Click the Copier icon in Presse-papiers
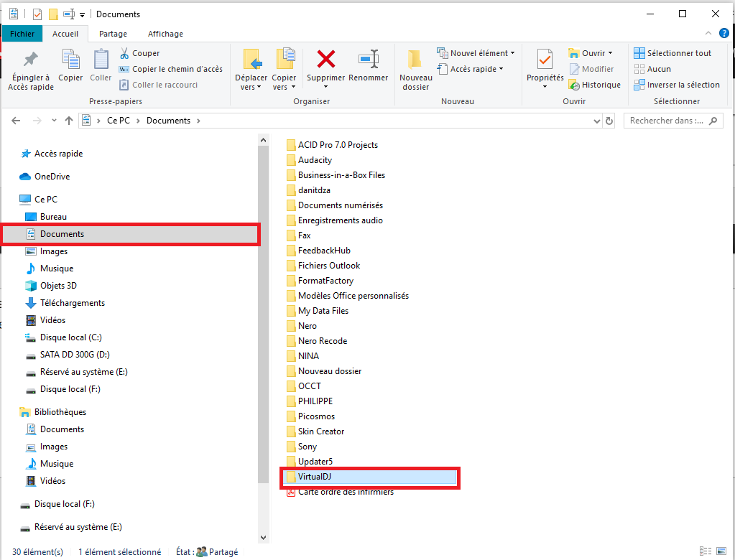735x560 pixels. point(70,65)
